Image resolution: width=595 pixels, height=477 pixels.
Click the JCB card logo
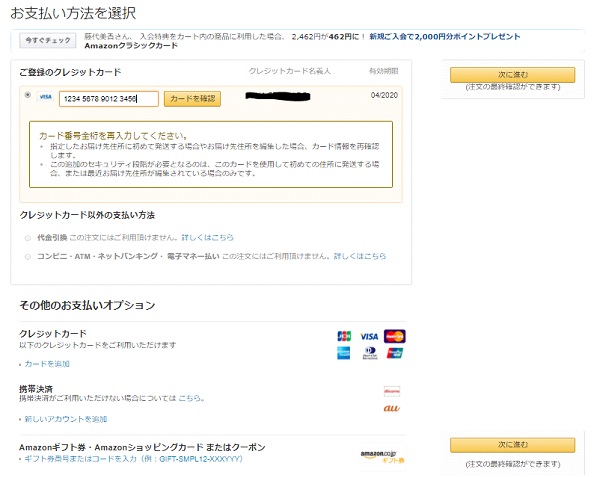point(344,336)
